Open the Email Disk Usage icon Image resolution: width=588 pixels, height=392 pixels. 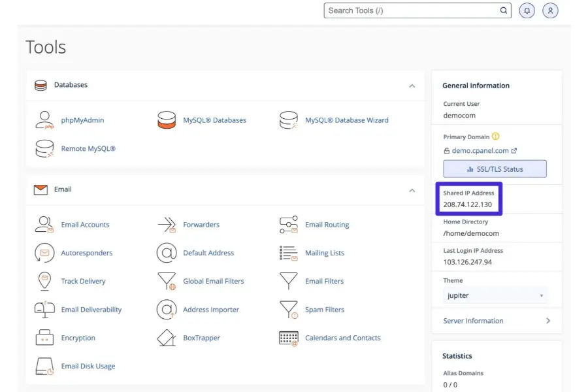point(44,366)
